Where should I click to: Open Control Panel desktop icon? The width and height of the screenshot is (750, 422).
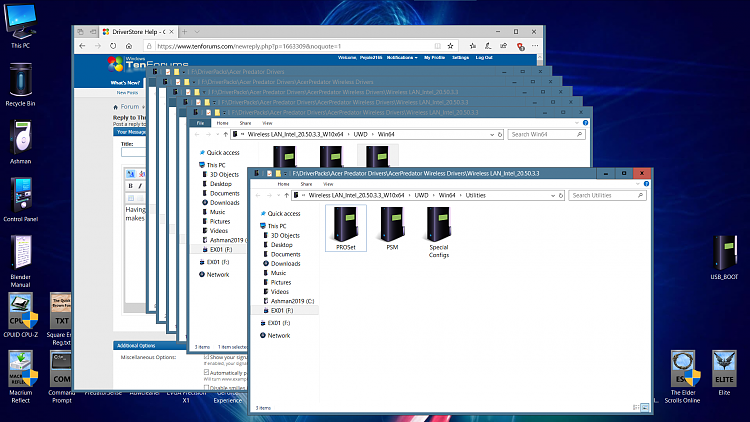(x=20, y=200)
